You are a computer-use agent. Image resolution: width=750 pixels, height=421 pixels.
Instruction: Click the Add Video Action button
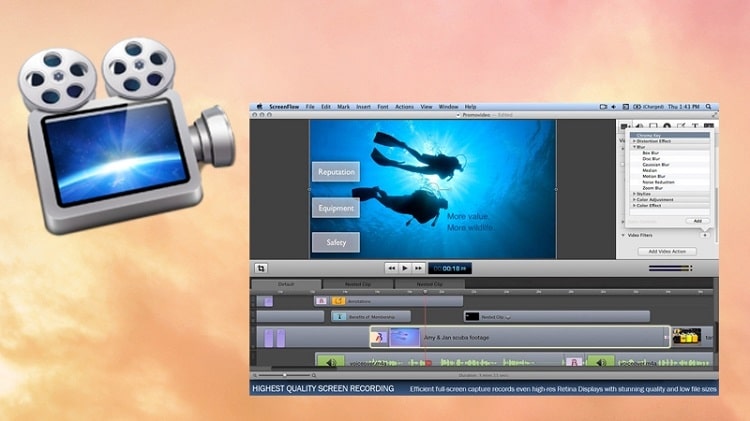[667, 251]
